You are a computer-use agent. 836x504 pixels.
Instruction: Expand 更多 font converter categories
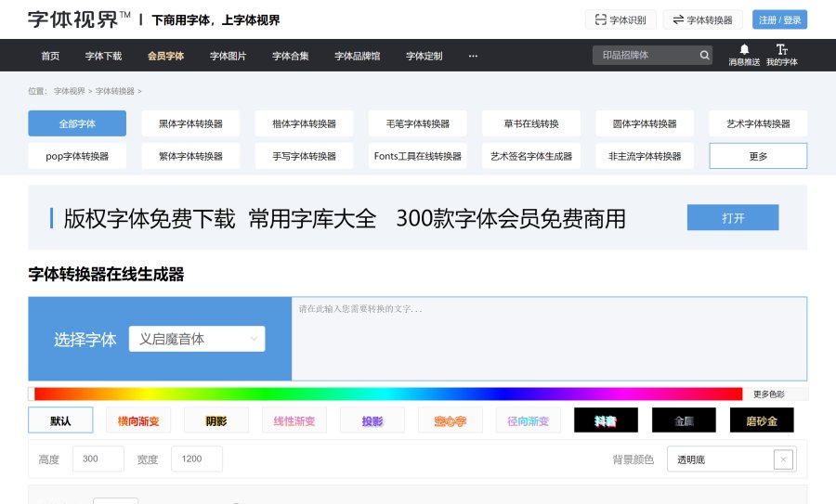click(758, 156)
